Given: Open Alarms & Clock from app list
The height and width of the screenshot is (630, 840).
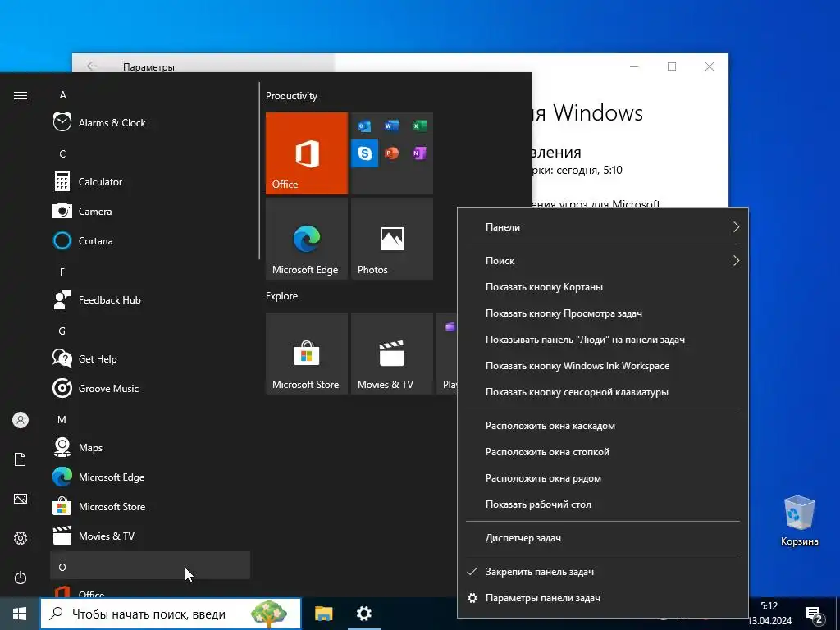Looking at the screenshot, I should click(150, 123).
